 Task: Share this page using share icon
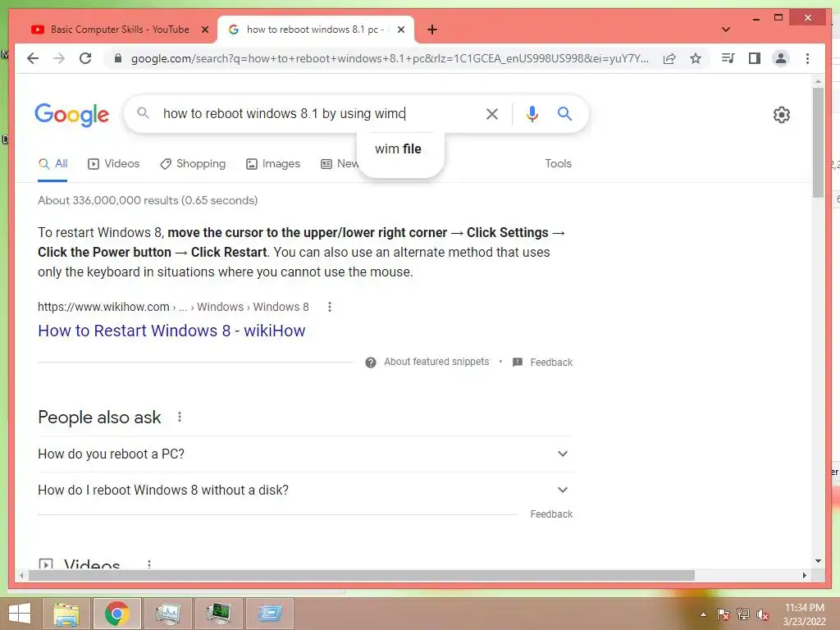click(x=669, y=58)
